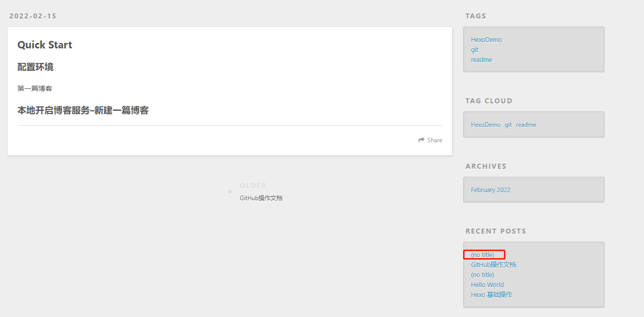Open the red-outlined (no title) recent post

(483, 255)
